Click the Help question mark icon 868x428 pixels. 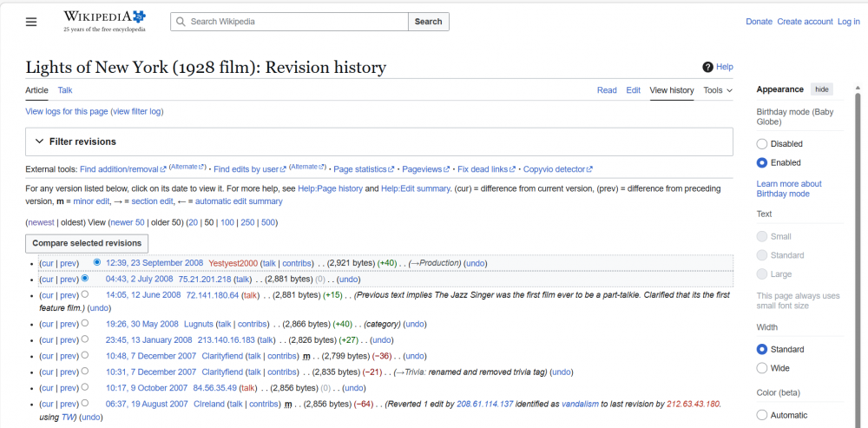click(707, 67)
